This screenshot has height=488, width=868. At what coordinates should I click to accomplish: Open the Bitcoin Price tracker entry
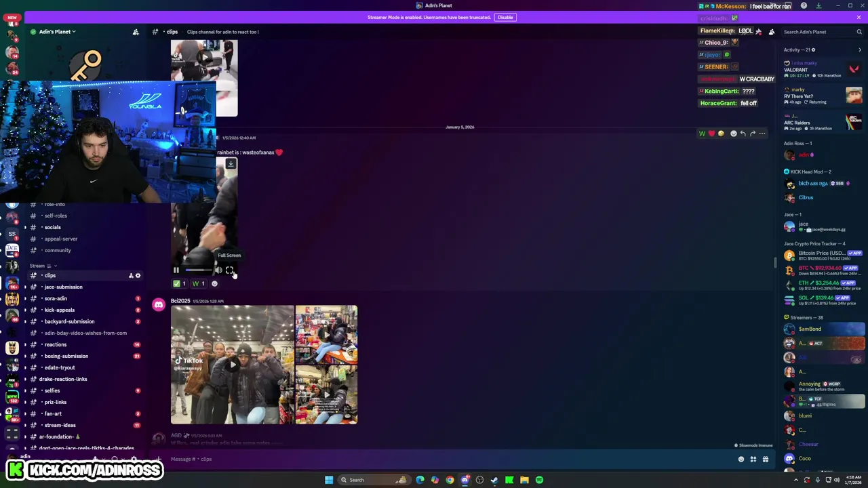pyautogui.click(x=823, y=256)
